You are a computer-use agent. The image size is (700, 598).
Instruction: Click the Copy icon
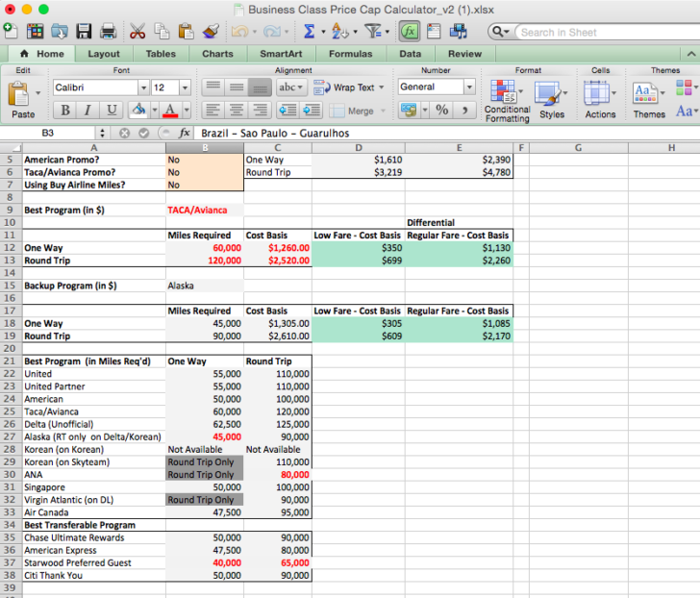pos(162,32)
